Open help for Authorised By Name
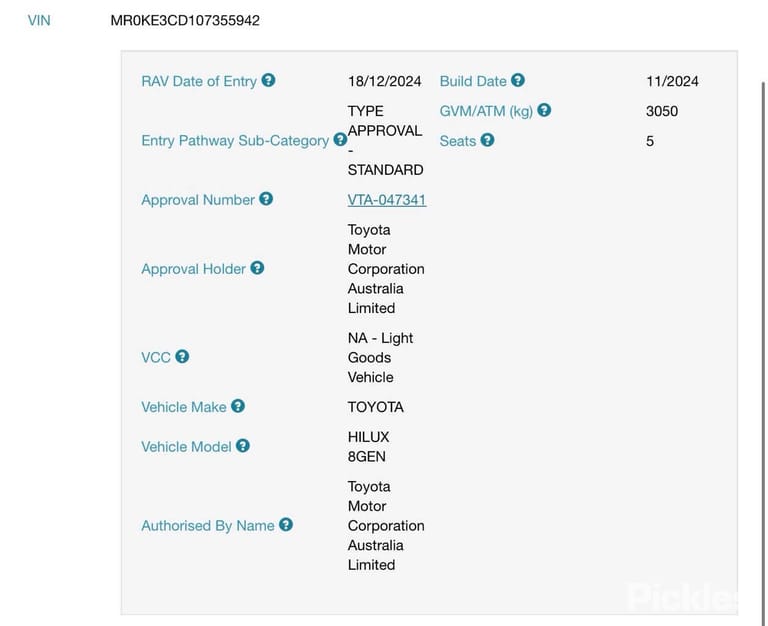 (286, 525)
